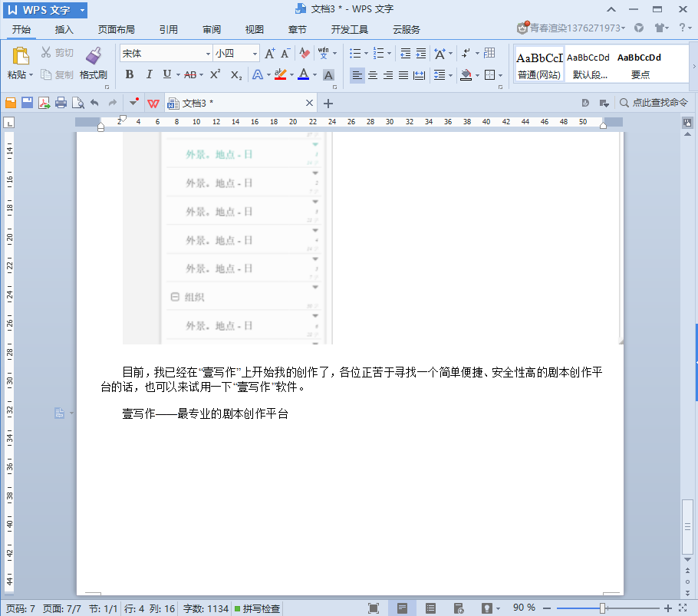
Task: Switch to the 页面布局 tab
Action: pyautogui.click(x=116, y=29)
